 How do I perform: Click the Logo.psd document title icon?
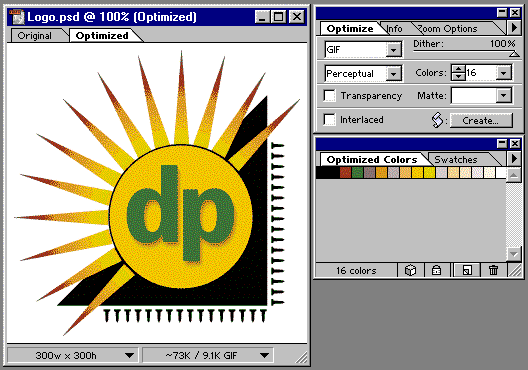pyautogui.click(x=17, y=17)
